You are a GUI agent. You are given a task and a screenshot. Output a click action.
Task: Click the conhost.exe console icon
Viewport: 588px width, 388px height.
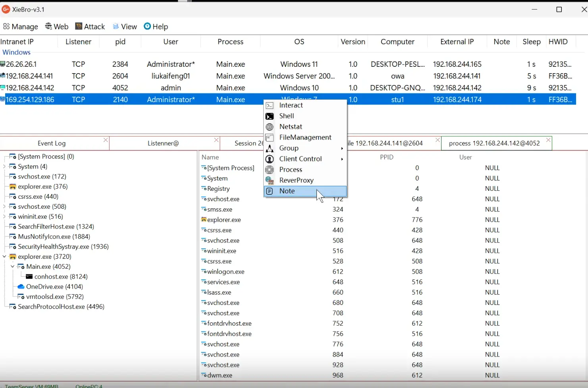tap(29, 277)
